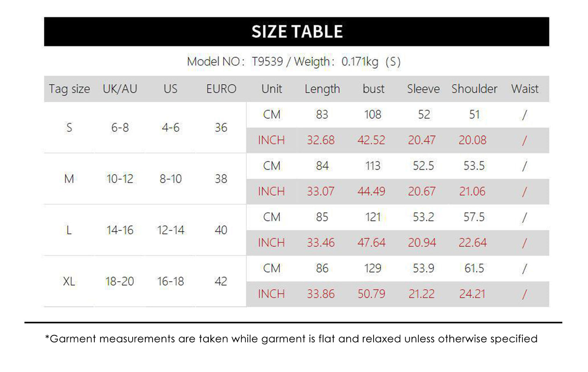This screenshot has height=372, width=588.
Task: Click the Waist column header
Action: (525, 89)
